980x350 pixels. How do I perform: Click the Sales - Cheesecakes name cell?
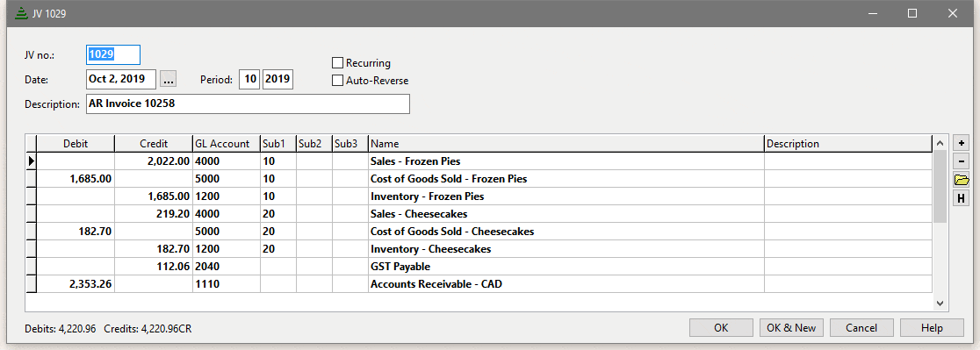pos(566,214)
